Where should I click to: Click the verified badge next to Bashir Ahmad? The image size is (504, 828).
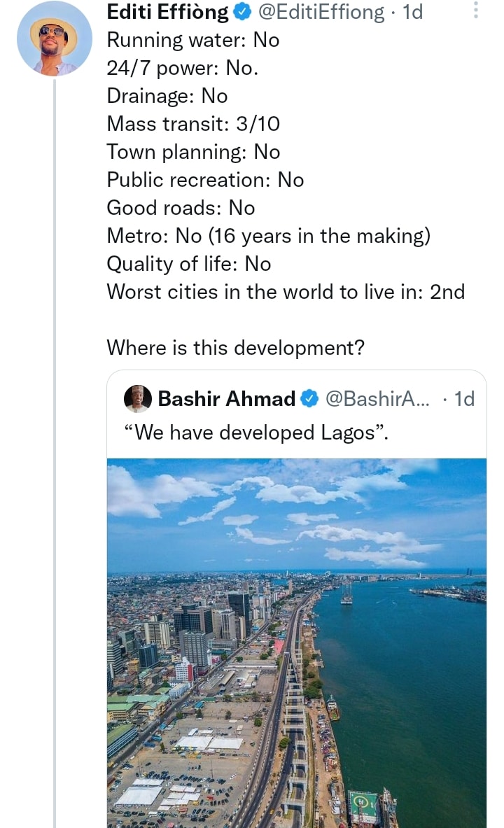coord(309,399)
